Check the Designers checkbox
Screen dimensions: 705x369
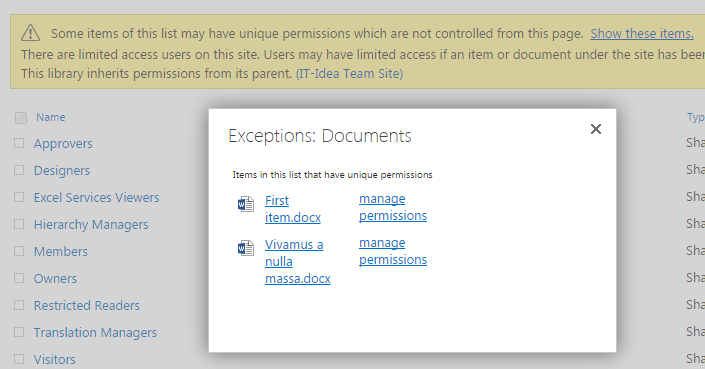pyautogui.click(x=19, y=170)
